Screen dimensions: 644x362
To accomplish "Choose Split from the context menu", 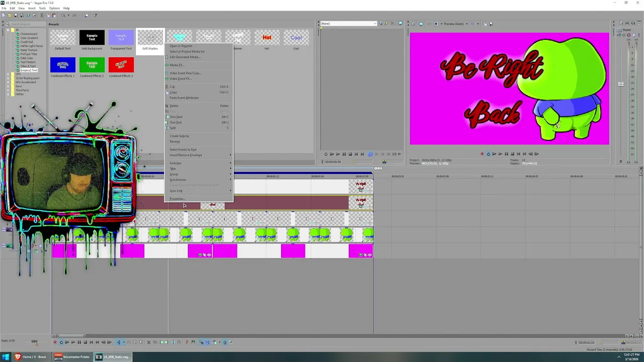I will click(x=199, y=128).
